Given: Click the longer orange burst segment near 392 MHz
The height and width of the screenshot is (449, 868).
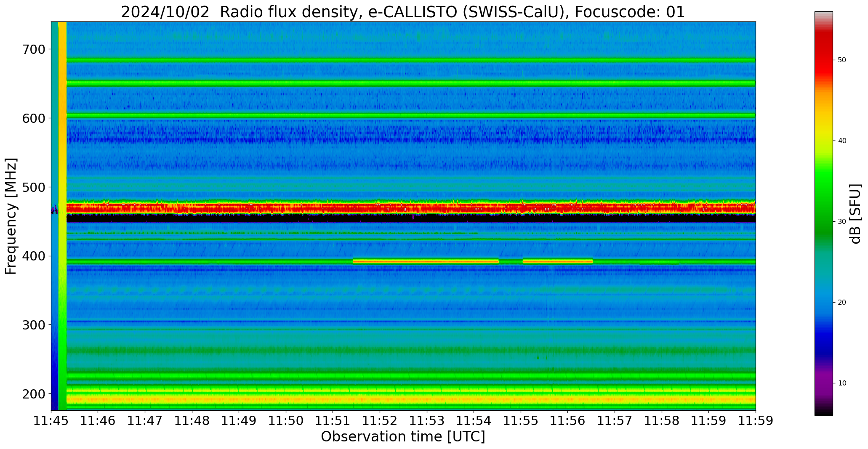Looking at the screenshot, I should click(x=426, y=261).
